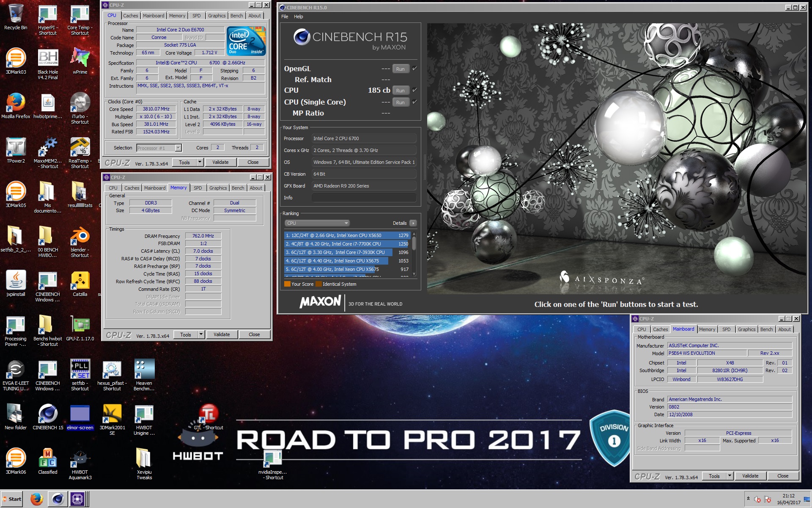Click the red flag Action Center tray icon
Screen dimensions: 812x508
point(768,499)
